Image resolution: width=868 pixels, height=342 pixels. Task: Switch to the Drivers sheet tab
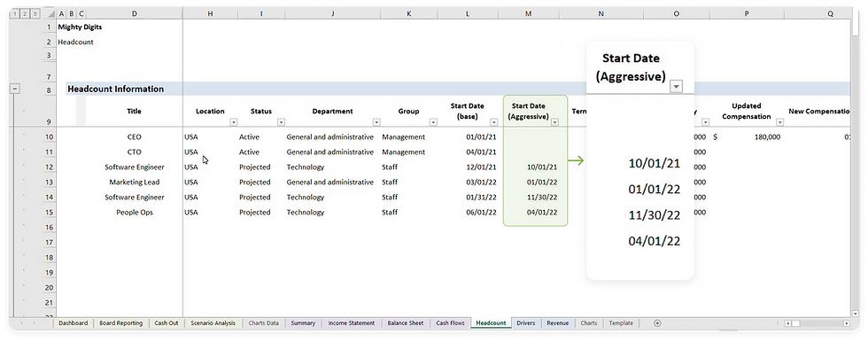[525, 323]
